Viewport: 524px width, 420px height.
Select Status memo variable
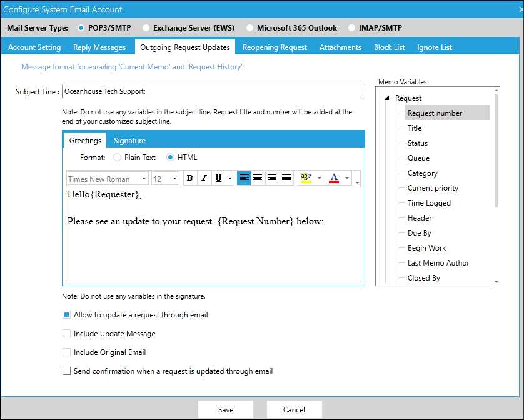coord(418,143)
